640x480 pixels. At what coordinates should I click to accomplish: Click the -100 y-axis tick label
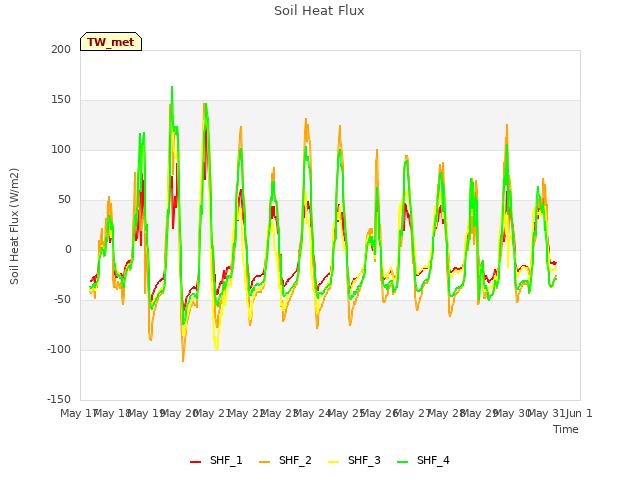(59, 349)
